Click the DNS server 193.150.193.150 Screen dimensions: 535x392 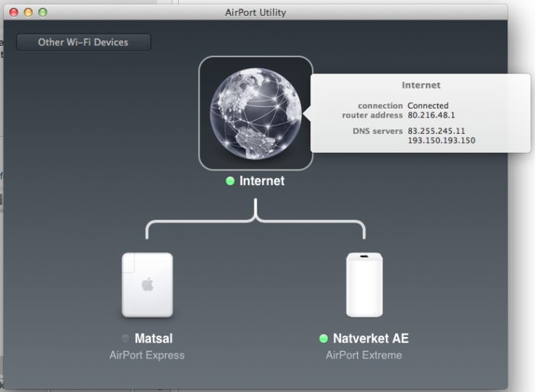tap(442, 141)
